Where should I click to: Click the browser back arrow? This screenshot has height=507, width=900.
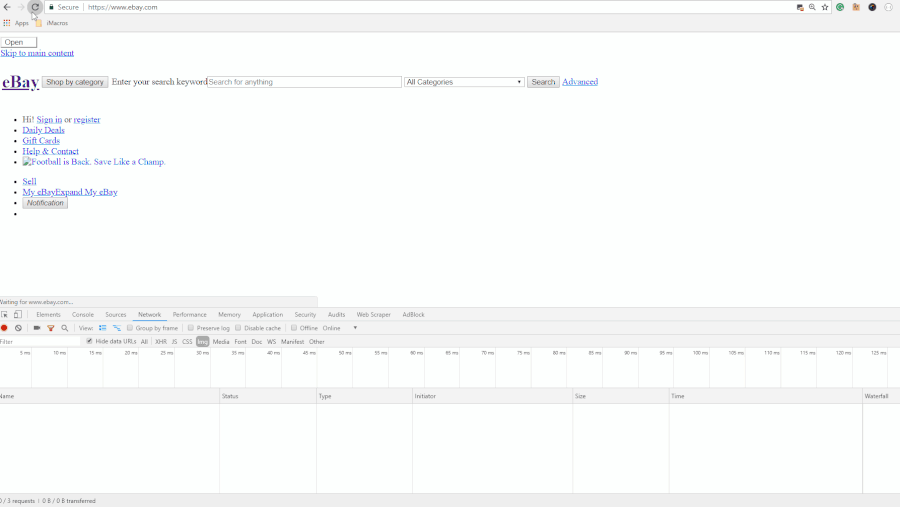pos(7,7)
